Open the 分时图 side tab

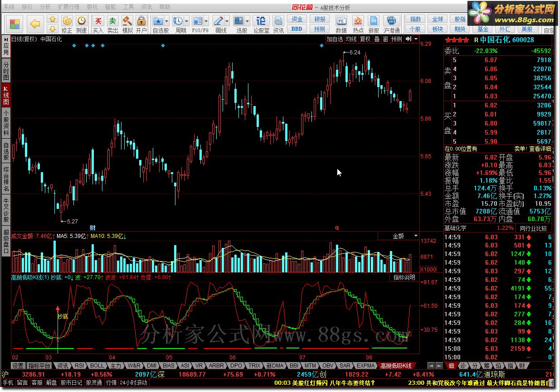pos(6,71)
